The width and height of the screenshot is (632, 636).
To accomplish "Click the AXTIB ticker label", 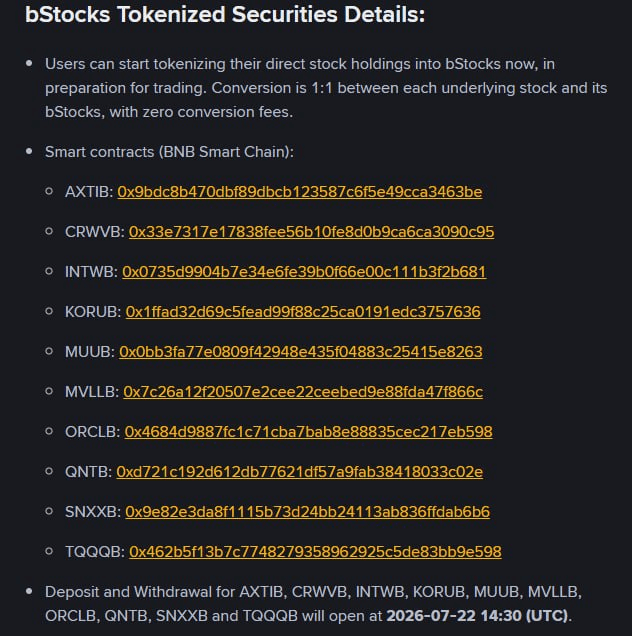I will (89, 192).
